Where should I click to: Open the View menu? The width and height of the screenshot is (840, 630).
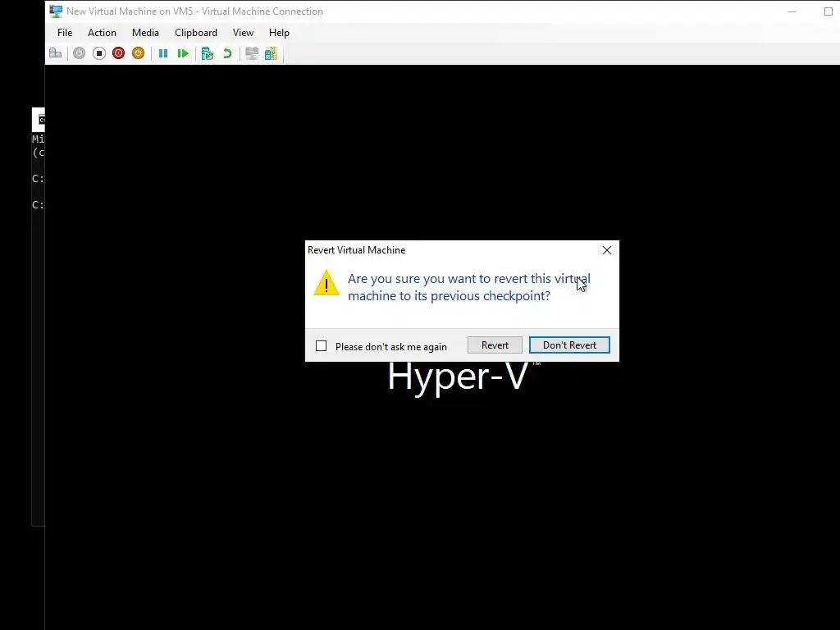243,33
